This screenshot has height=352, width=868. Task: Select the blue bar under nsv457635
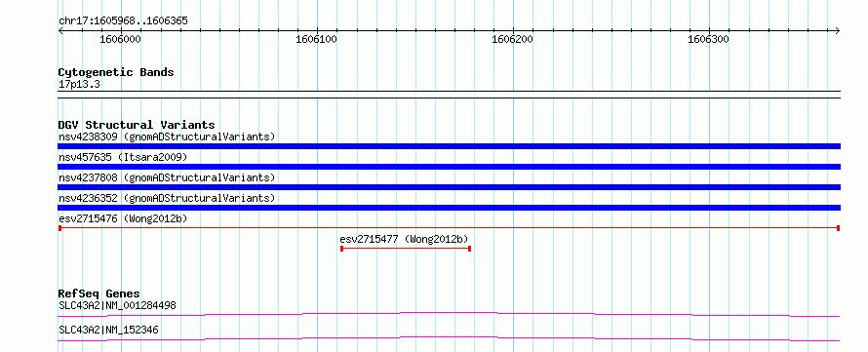pyautogui.click(x=449, y=167)
